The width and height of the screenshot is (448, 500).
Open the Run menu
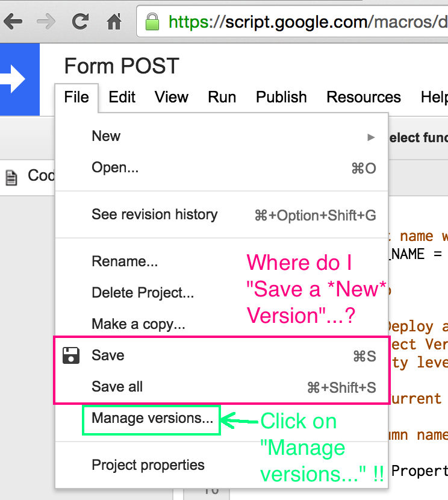tap(222, 97)
